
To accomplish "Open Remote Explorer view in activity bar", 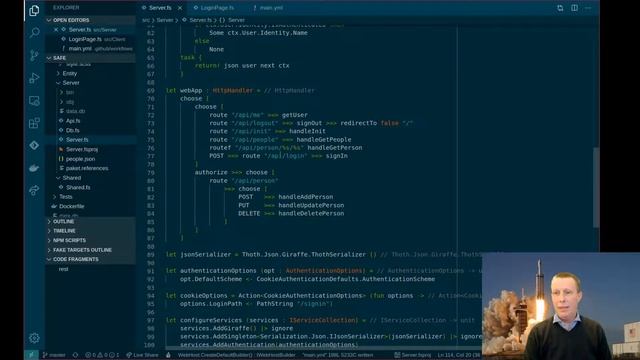I will pyautogui.click(x=34, y=100).
